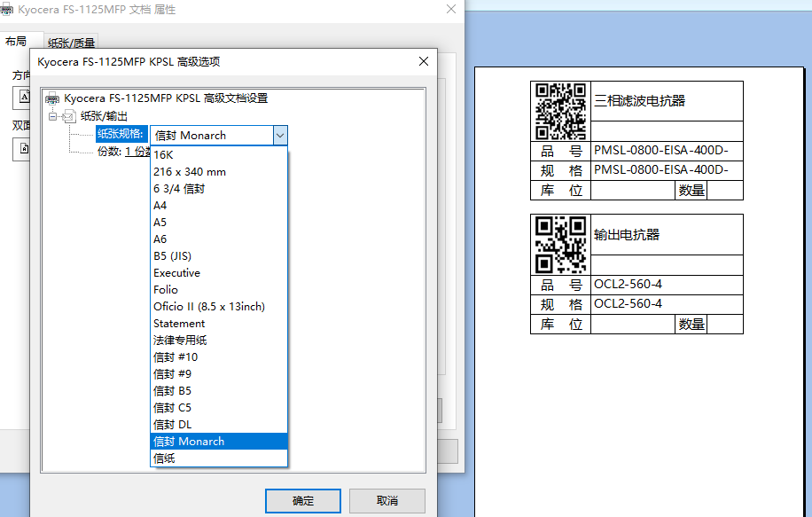Click 品号 value OCL2-560-4

(628, 284)
